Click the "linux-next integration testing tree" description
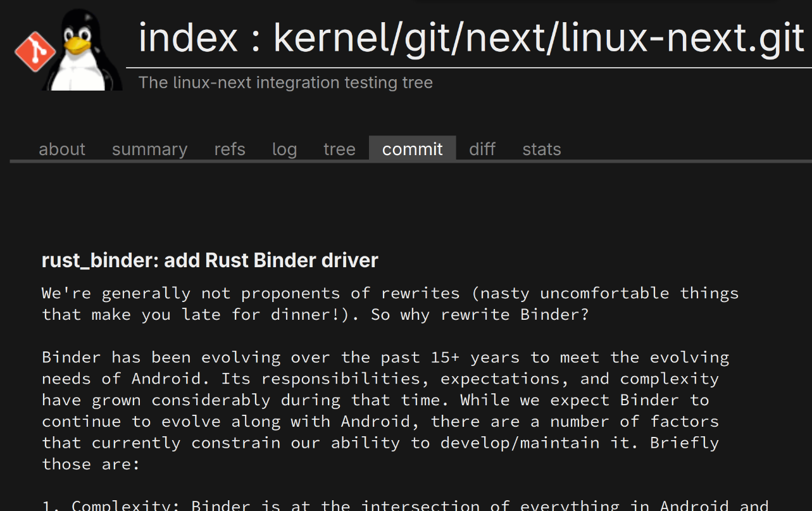The height and width of the screenshot is (511, 812). (285, 83)
